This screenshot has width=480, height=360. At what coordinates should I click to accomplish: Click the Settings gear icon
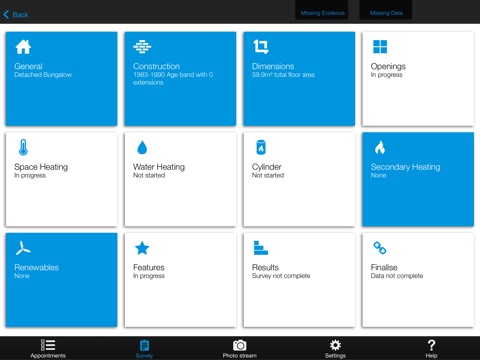[335, 345]
